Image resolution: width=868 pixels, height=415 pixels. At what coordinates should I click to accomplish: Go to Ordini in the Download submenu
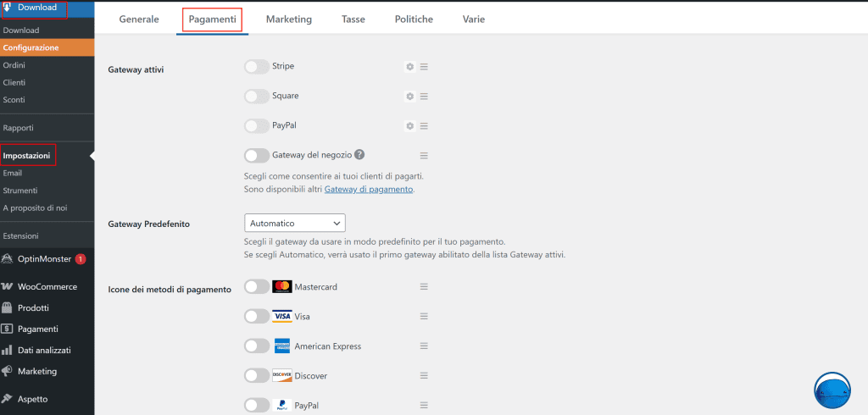tap(14, 65)
